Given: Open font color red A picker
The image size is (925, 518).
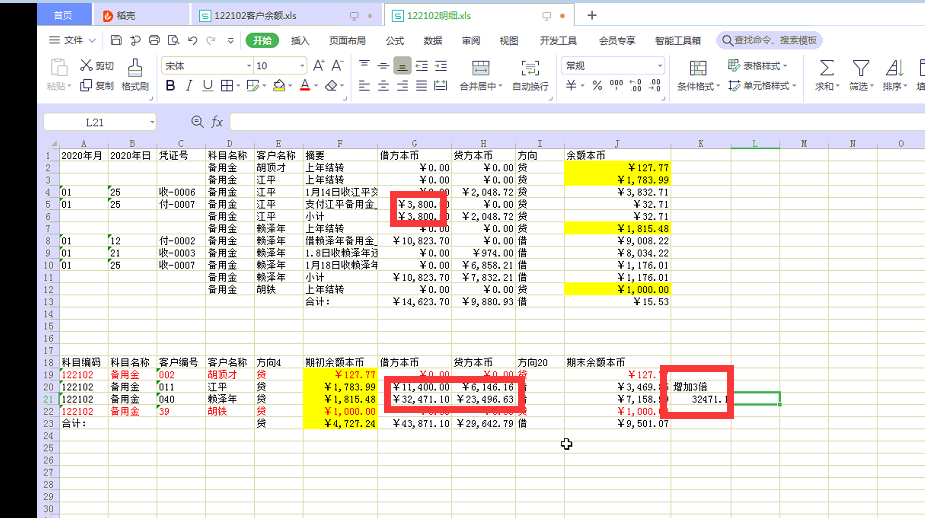Looking at the screenshot, I should [x=305, y=86].
